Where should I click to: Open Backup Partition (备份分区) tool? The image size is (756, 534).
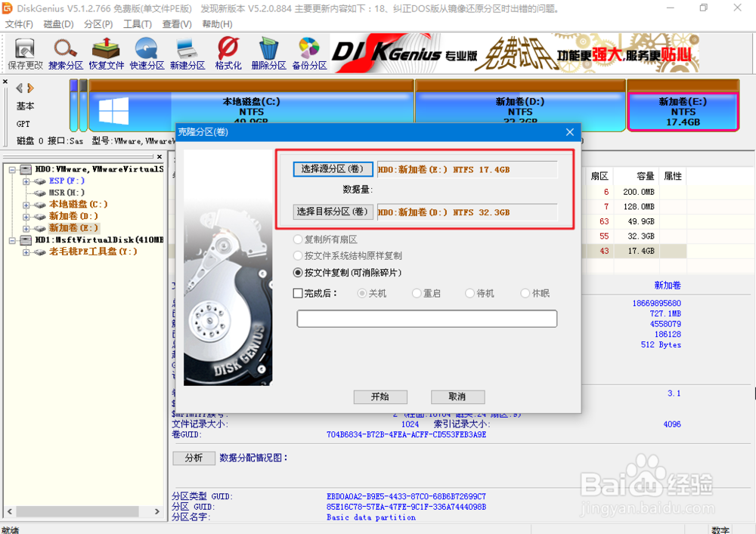pyautogui.click(x=309, y=54)
